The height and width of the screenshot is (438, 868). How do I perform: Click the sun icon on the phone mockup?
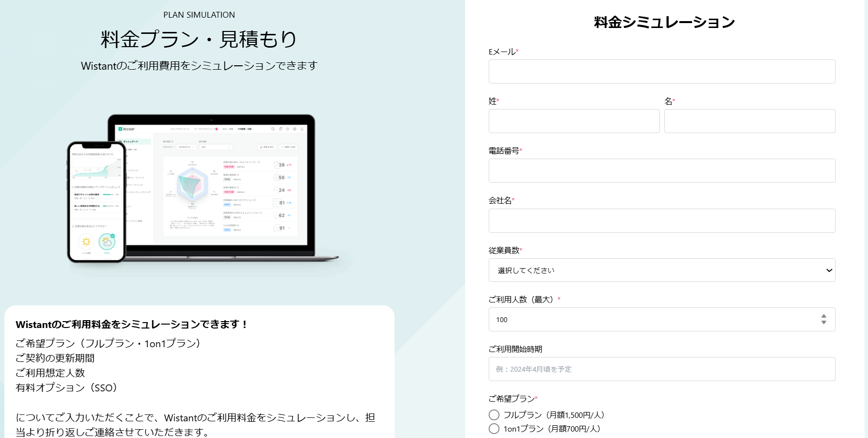[x=86, y=242]
